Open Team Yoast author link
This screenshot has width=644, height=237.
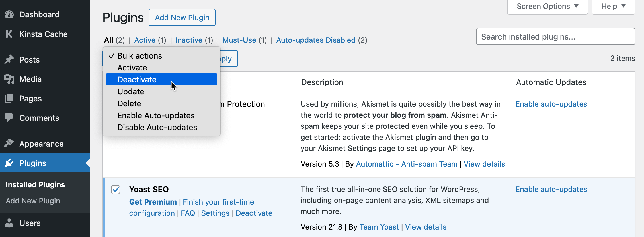coord(379,227)
